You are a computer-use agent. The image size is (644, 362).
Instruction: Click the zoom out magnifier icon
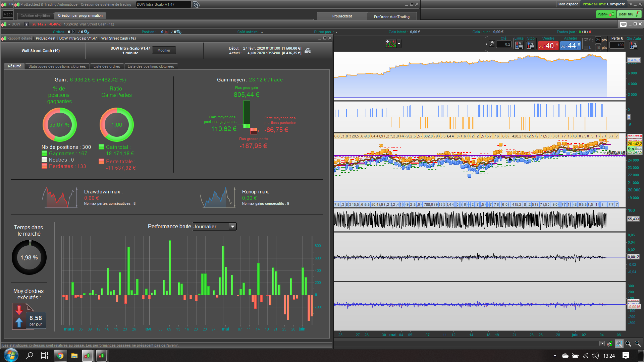coord(628,344)
